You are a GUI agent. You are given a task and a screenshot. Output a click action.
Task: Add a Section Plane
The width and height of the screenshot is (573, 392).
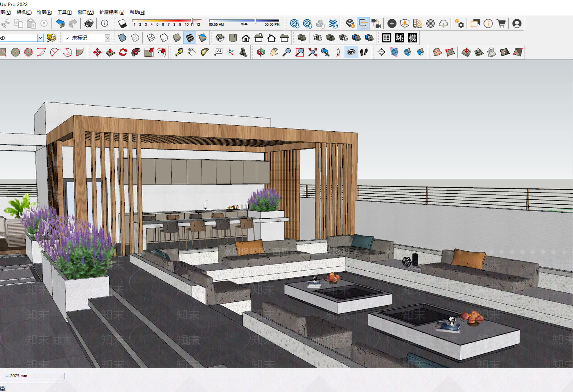(381, 52)
